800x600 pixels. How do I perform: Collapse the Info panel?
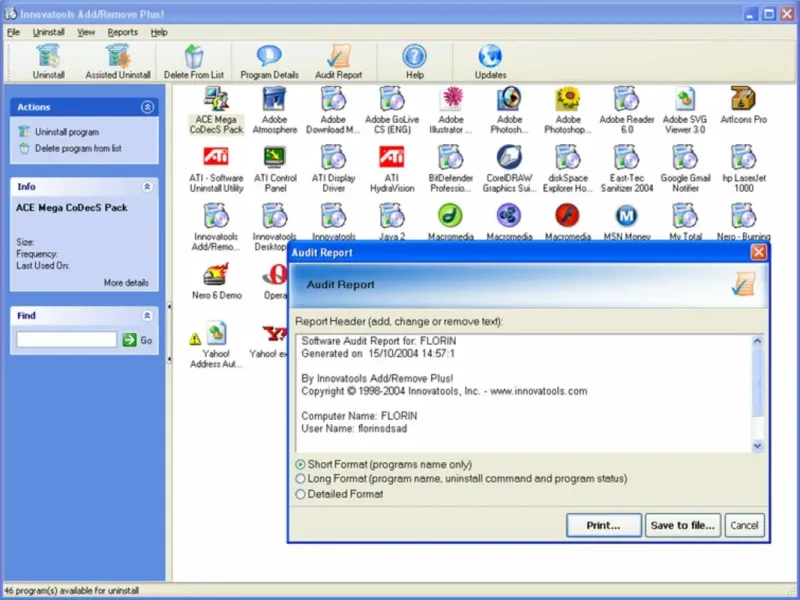coord(147,187)
